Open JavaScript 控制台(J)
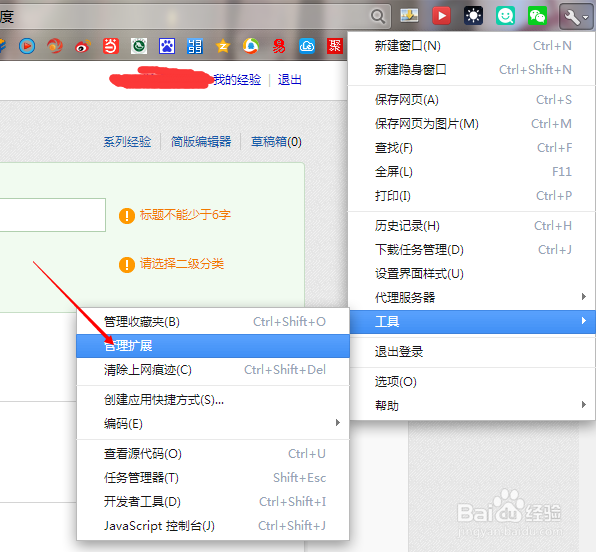This screenshot has height=552, width=596. tap(213, 525)
